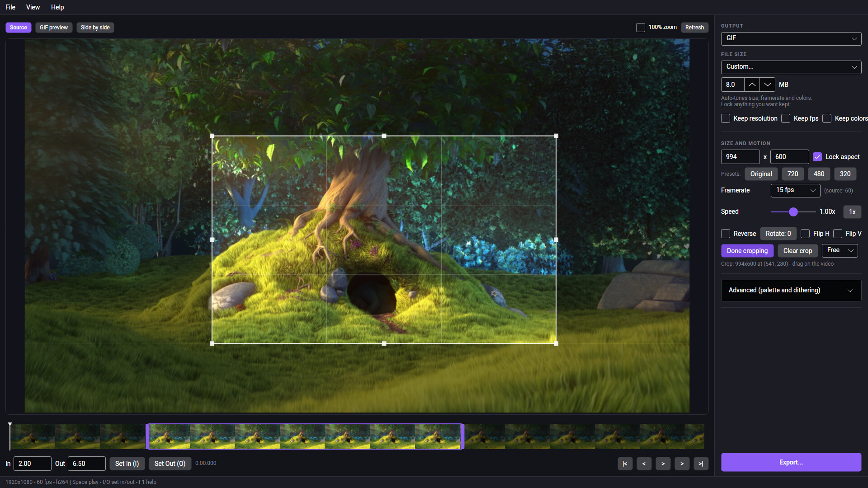Open the File menu

(10, 7)
